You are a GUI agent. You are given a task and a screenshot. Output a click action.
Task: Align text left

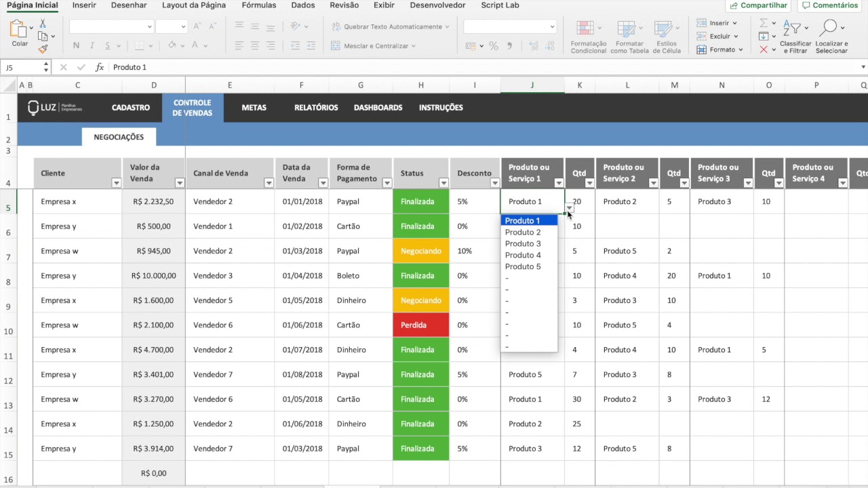239,46
